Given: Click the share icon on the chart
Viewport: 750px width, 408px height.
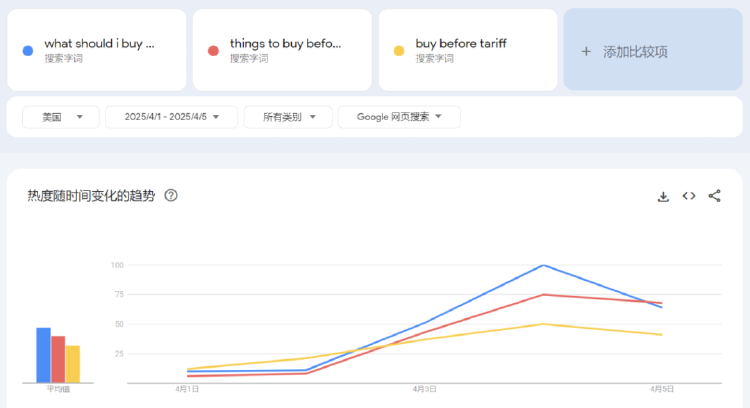Looking at the screenshot, I should click(714, 196).
